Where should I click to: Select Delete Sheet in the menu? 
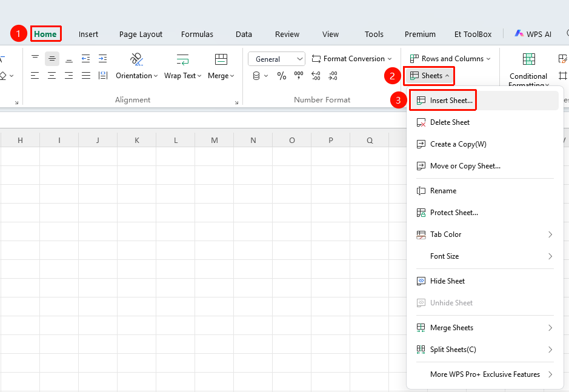[x=484, y=122]
